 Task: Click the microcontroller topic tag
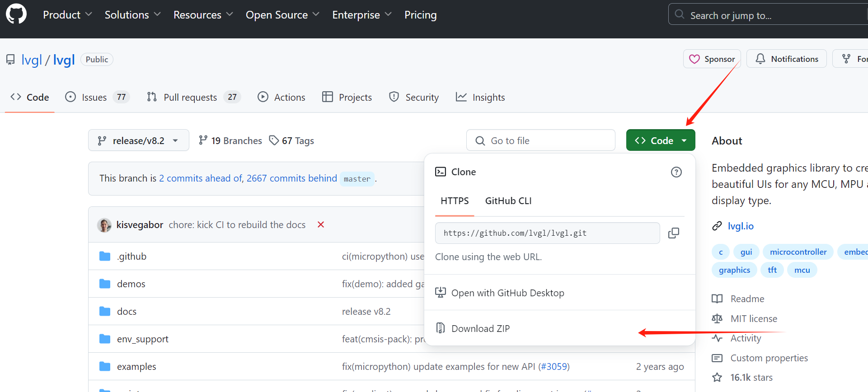tap(798, 252)
